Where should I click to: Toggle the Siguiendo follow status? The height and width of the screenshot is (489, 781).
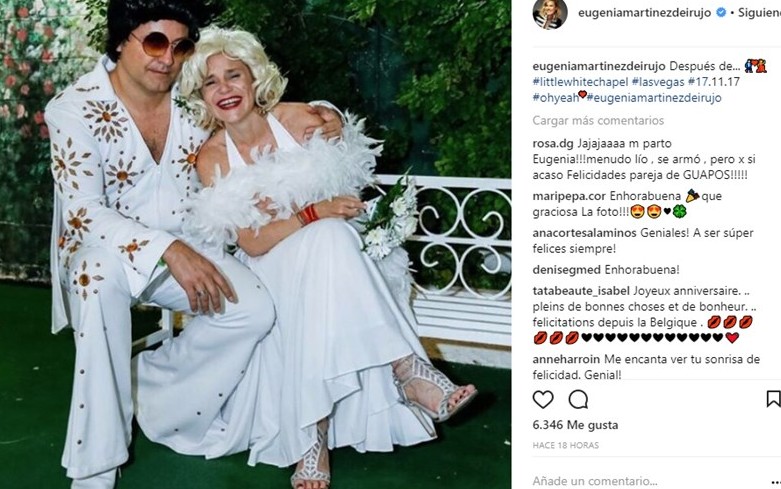(x=759, y=13)
